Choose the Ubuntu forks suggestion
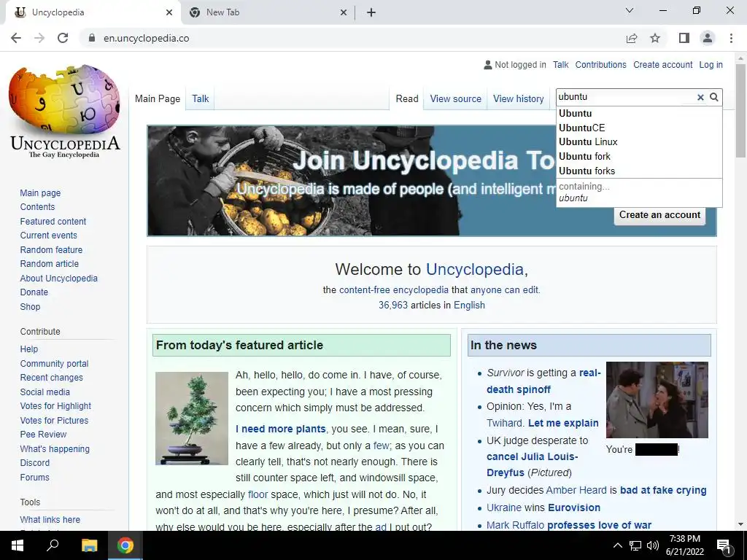The width and height of the screenshot is (747, 560). point(639,171)
